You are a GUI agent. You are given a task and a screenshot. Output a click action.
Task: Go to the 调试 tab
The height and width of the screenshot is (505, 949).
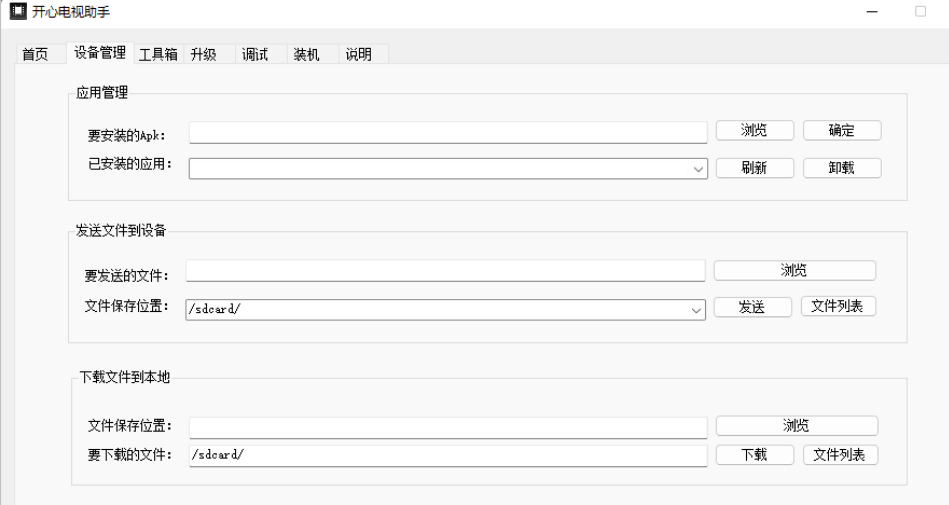point(255,54)
